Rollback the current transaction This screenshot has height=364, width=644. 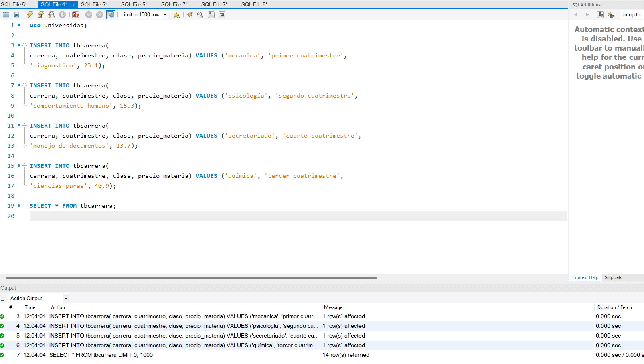click(100, 15)
